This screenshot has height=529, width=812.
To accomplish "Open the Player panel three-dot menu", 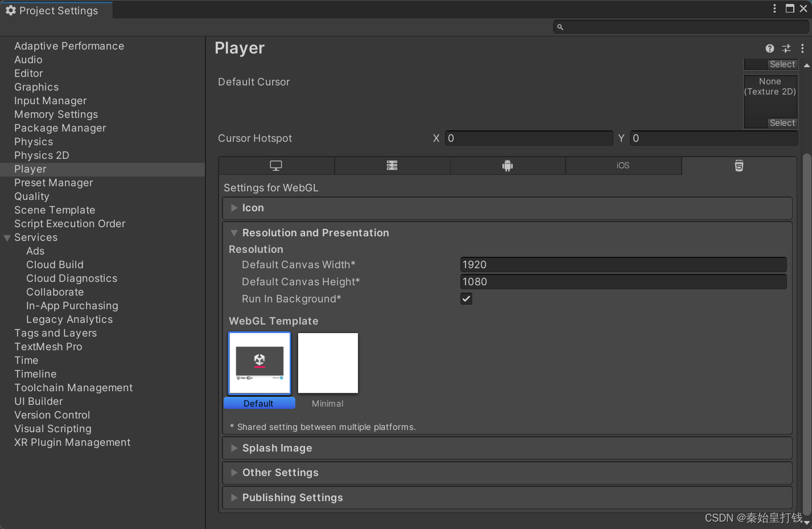I will [802, 48].
